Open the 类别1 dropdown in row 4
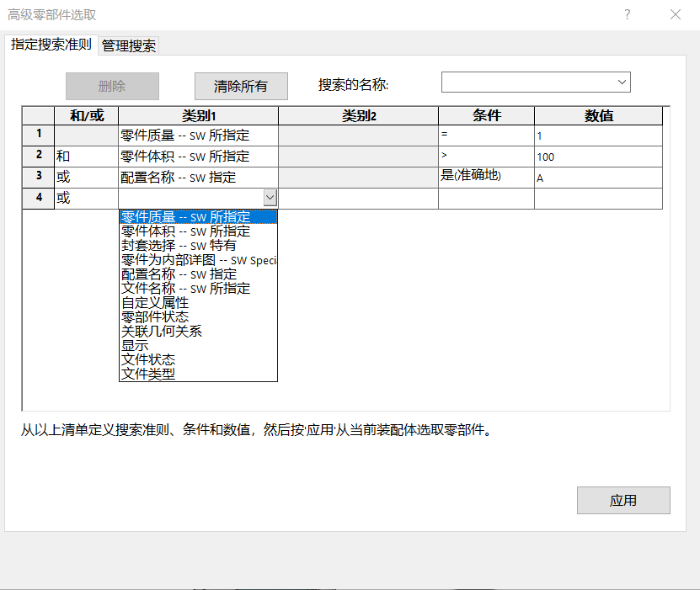This screenshot has width=700, height=590. coord(270,197)
